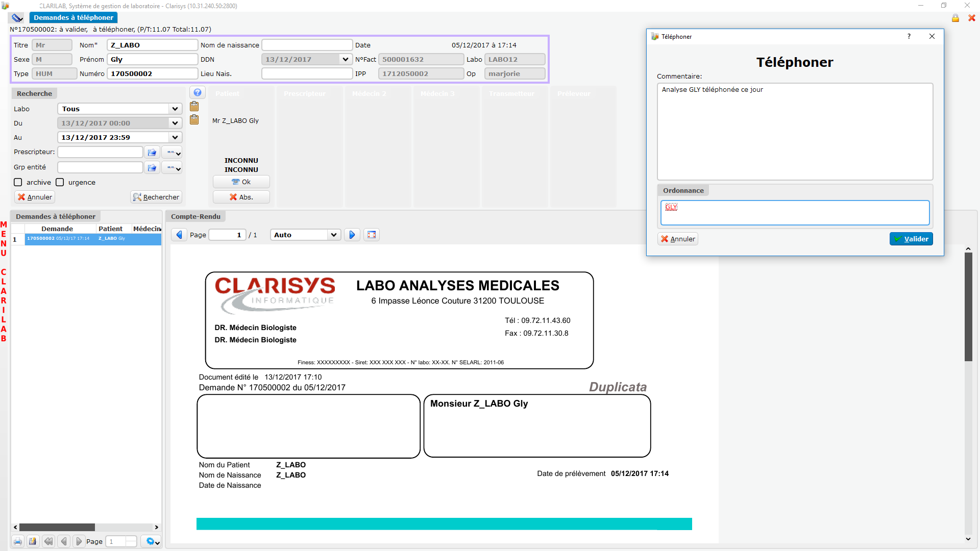Click the blue help question mark icon
The image size is (980, 551).
coord(198,92)
